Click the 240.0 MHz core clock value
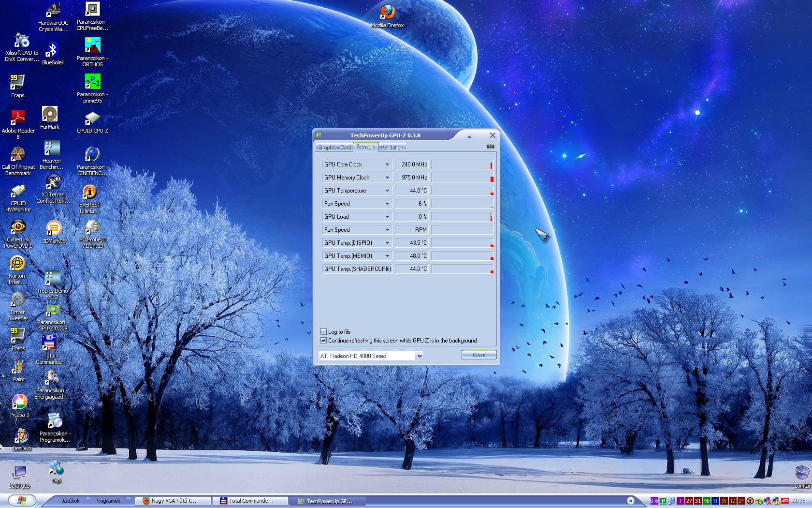812x508 pixels. click(411, 164)
